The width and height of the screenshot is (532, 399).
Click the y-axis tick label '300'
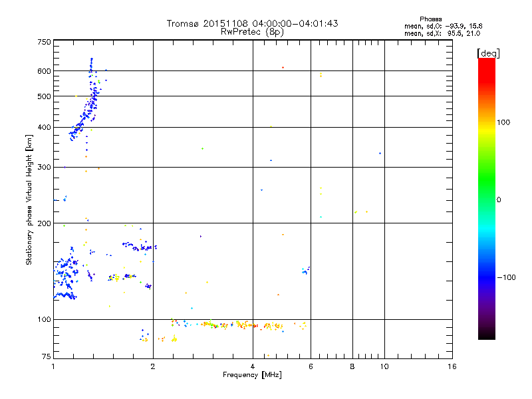44,167
